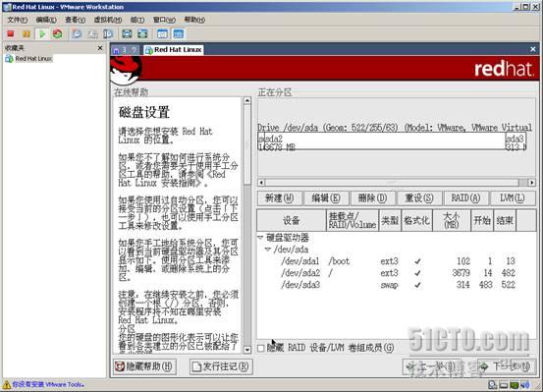Open the 文件(F) menu
543x392 pixels.
[x=18, y=20]
